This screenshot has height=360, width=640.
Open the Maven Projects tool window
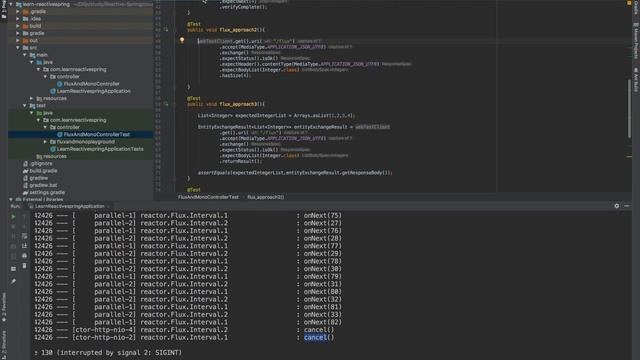(x=636, y=41)
